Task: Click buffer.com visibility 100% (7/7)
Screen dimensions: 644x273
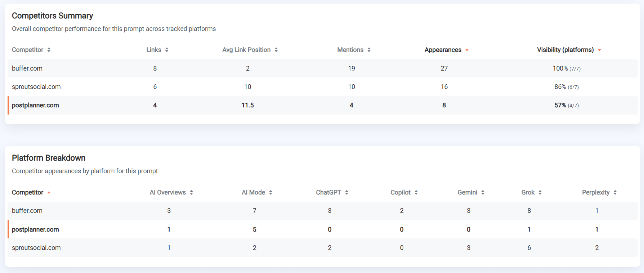Action: pos(567,68)
